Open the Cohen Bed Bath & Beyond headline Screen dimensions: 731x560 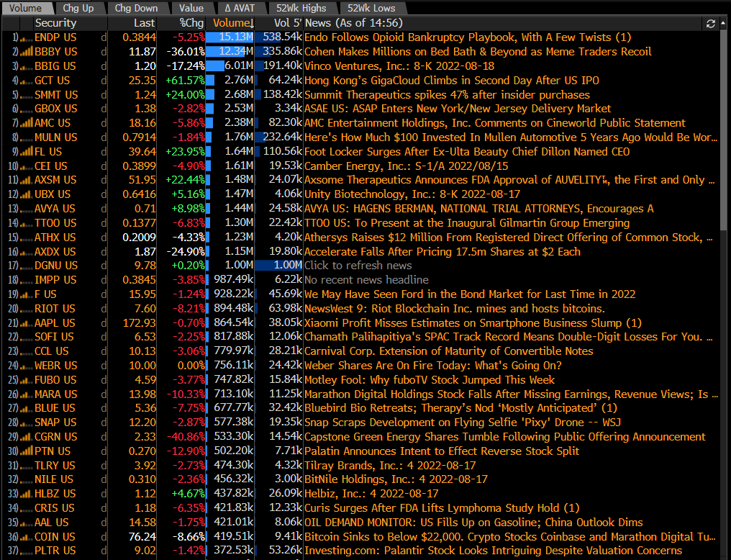[478, 52]
